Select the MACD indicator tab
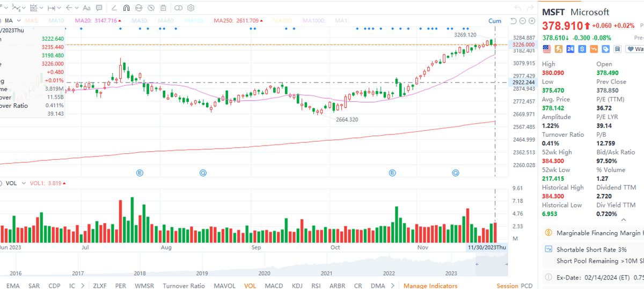The width and height of the screenshot is (644, 289). [x=274, y=286]
